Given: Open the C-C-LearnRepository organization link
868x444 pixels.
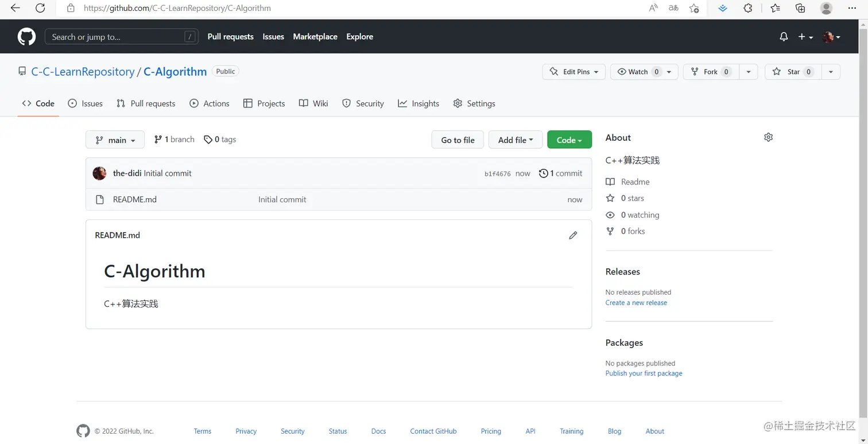Looking at the screenshot, I should 83,72.
